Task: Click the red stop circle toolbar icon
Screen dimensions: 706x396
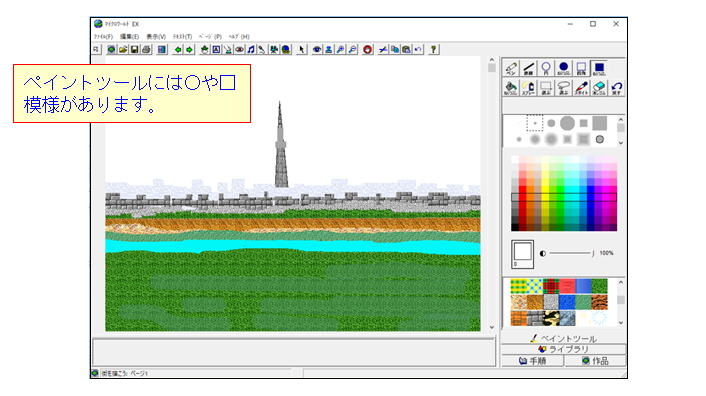Action: (368, 50)
